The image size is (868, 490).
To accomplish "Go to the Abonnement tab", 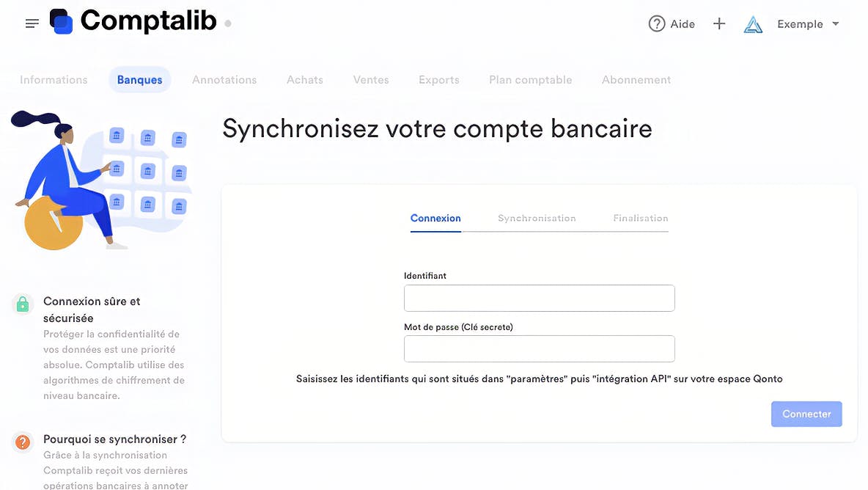I will pos(636,80).
